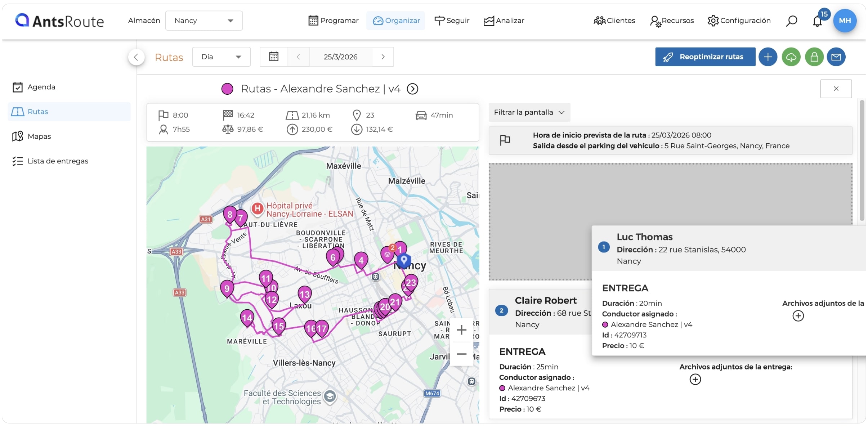Click Alexandre Sanchez driver color dot in Claire Robert card
The width and height of the screenshot is (868, 426).
coord(502,388)
